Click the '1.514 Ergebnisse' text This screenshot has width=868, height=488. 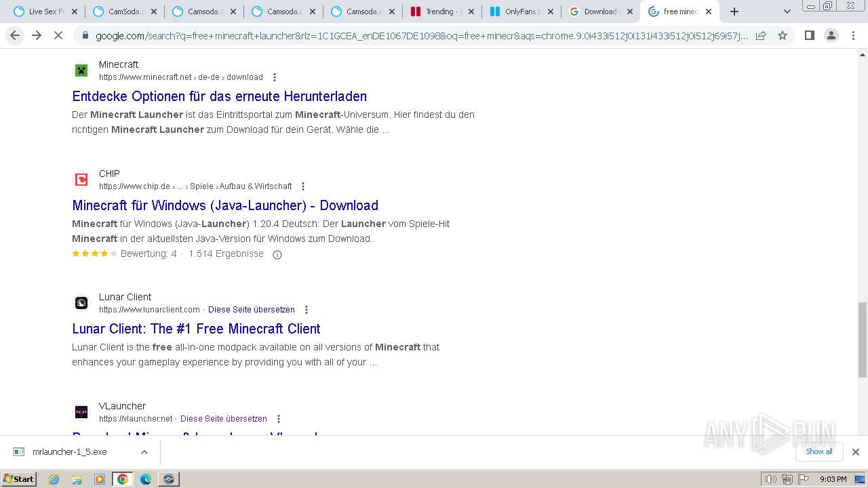click(x=226, y=253)
